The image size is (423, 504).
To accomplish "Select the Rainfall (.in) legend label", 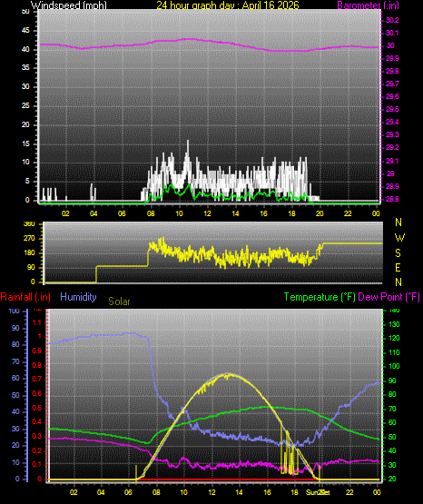I will pyautogui.click(x=25, y=297).
